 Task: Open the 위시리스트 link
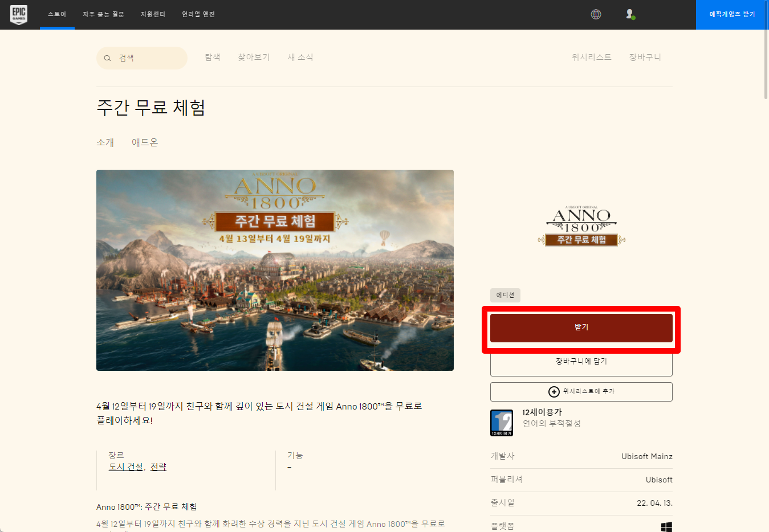tap(592, 57)
